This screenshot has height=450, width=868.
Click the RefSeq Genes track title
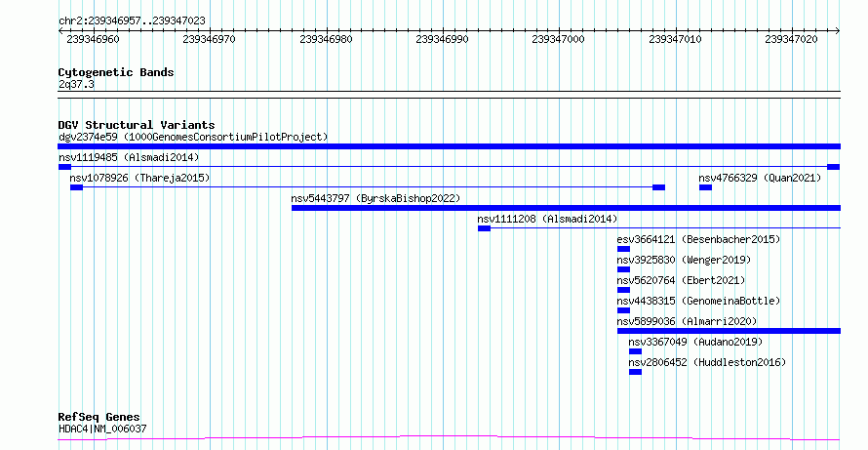click(x=99, y=417)
